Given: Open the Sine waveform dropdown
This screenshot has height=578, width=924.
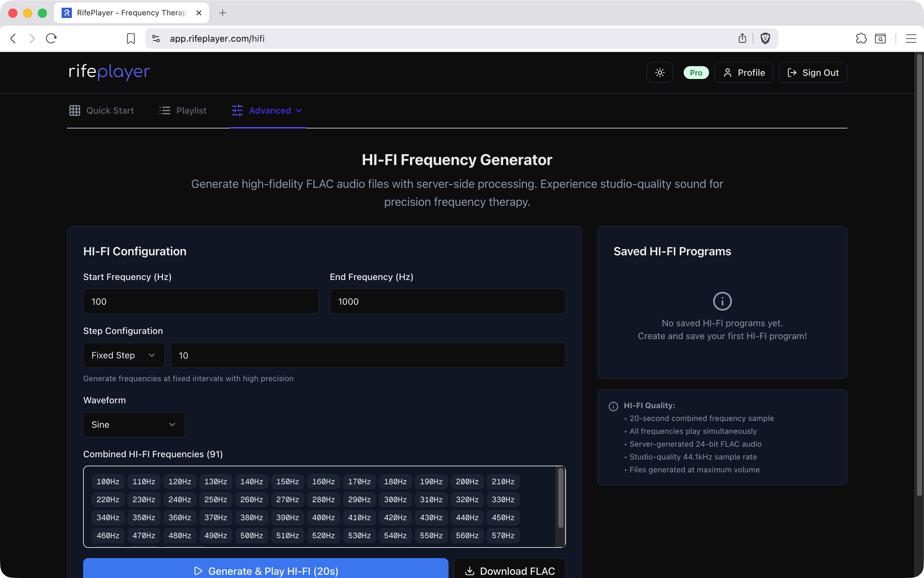Looking at the screenshot, I should (x=134, y=424).
